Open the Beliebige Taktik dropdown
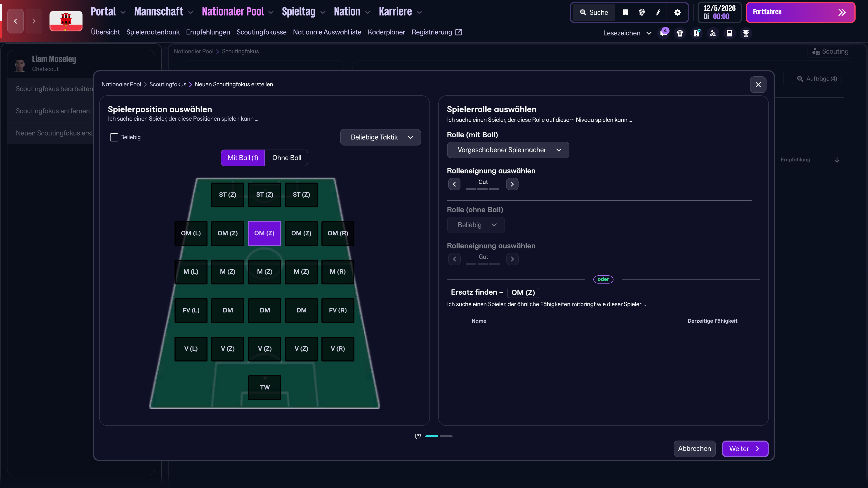The image size is (868, 488). pyautogui.click(x=380, y=137)
